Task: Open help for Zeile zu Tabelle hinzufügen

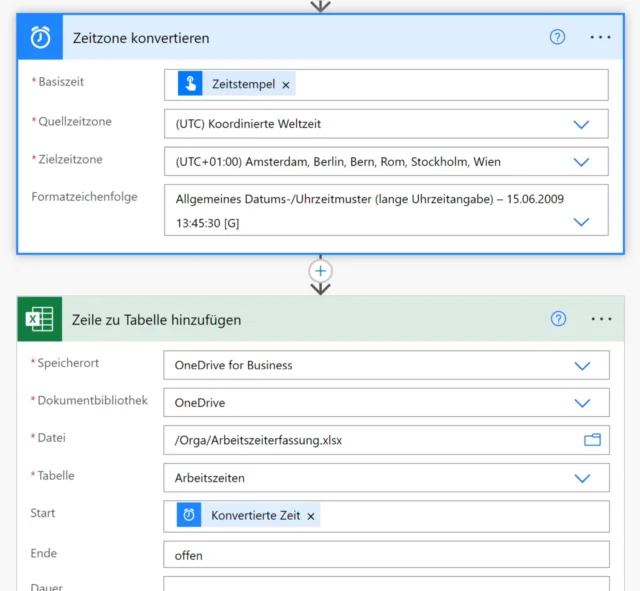Action: click(558, 320)
